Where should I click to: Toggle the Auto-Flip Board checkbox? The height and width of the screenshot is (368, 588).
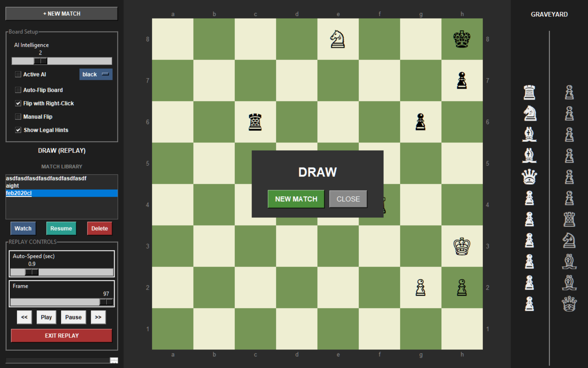coord(18,90)
